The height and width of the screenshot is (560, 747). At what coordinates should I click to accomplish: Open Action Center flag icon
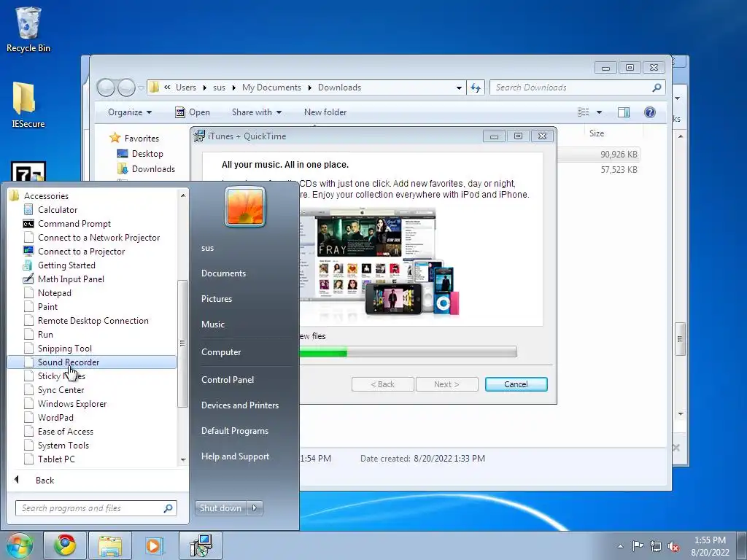click(638, 546)
